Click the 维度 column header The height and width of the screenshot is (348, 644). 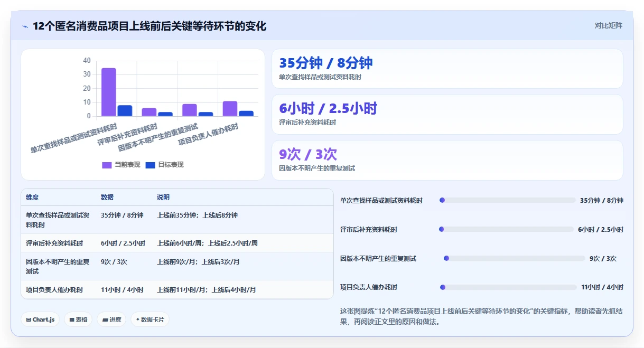(x=32, y=197)
